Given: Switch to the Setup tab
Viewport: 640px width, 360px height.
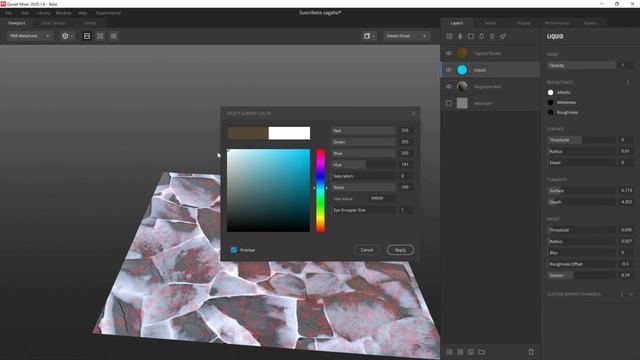Looking at the screenshot, I should point(490,23).
